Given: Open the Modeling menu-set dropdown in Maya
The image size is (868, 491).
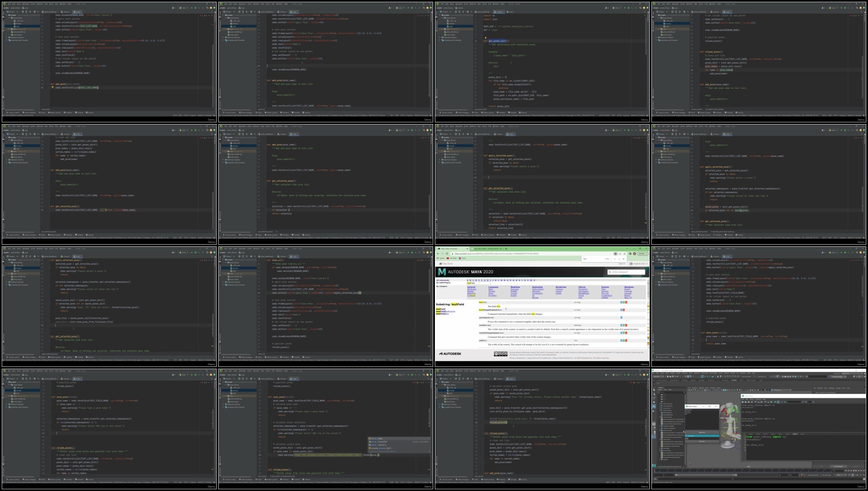Looking at the screenshot, I should (x=658, y=377).
